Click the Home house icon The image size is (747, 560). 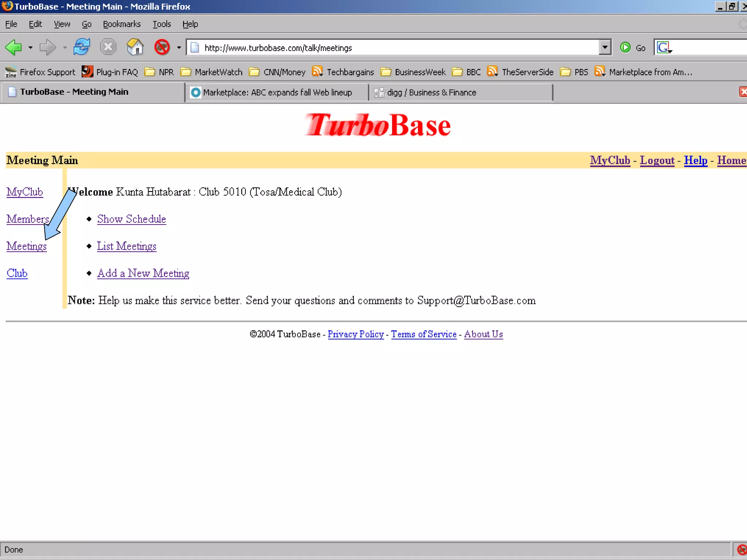[135, 47]
